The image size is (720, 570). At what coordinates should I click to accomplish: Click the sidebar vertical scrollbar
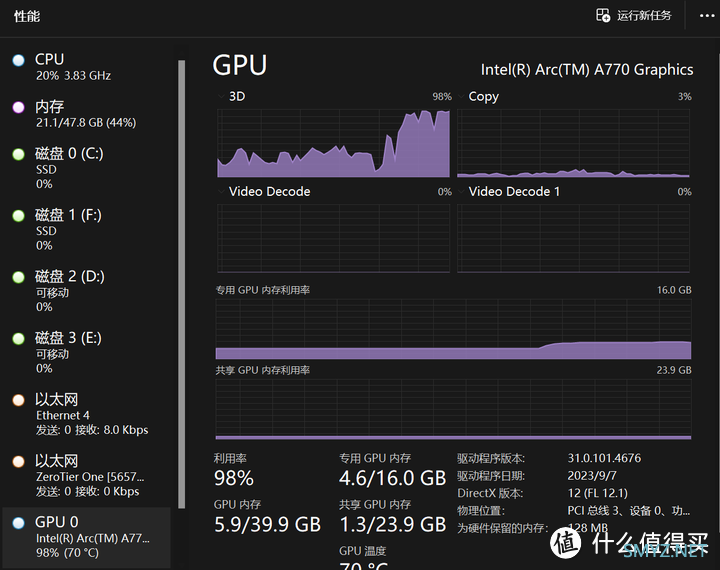click(181, 284)
